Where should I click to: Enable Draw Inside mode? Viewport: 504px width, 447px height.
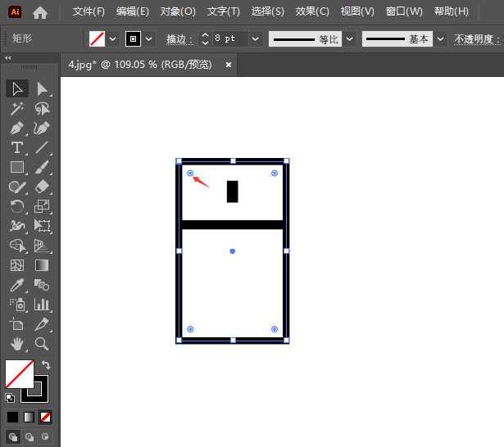point(45,436)
